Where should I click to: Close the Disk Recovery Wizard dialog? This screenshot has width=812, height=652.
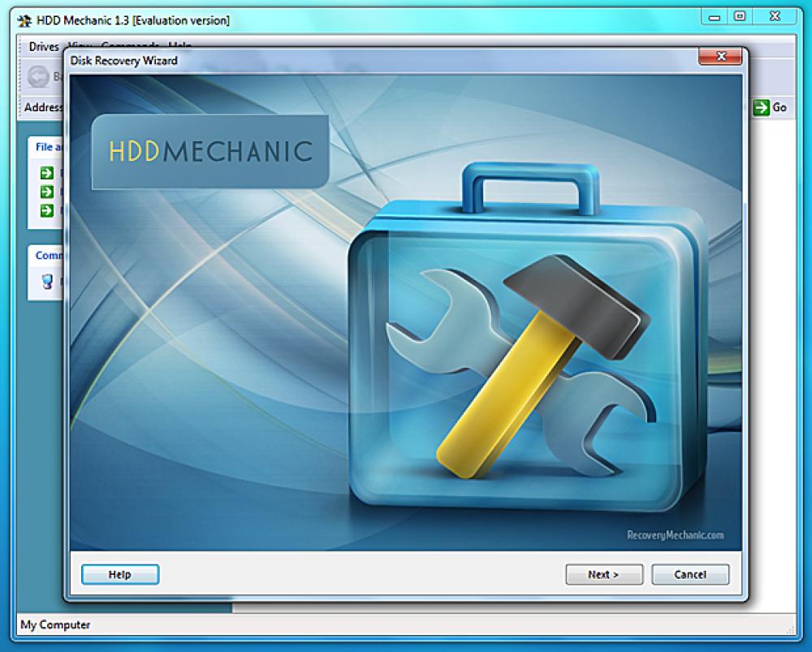pyautogui.click(x=722, y=57)
